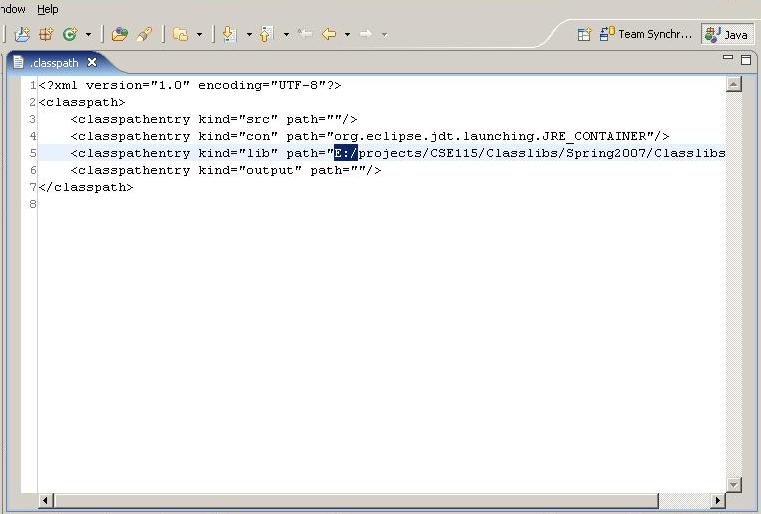Click the Back navigation yellow arrow
This screenshot has width=761, height=514.
(328, 34)
